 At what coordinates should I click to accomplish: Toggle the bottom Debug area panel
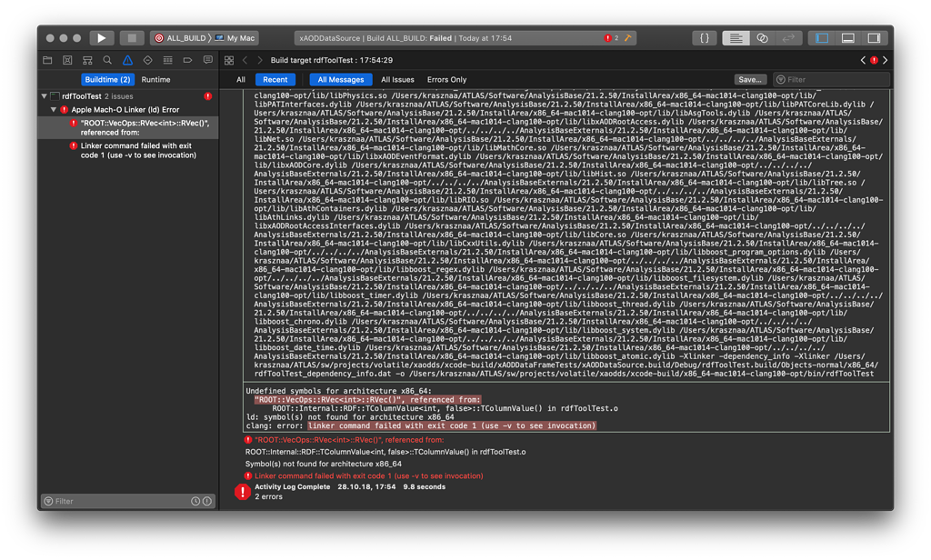pos(848,38)
